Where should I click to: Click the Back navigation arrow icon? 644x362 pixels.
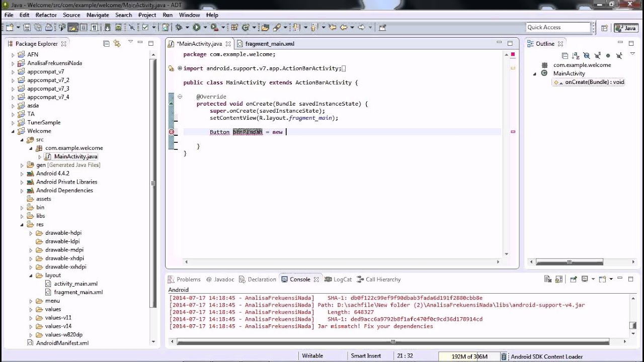tap(344, 28)
